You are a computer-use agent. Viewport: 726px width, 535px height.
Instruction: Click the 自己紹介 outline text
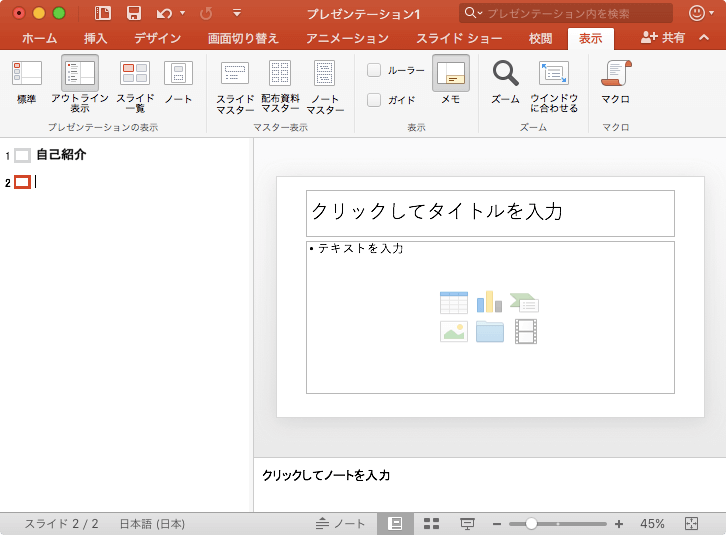pyautogui.click(x=61, y=154)
